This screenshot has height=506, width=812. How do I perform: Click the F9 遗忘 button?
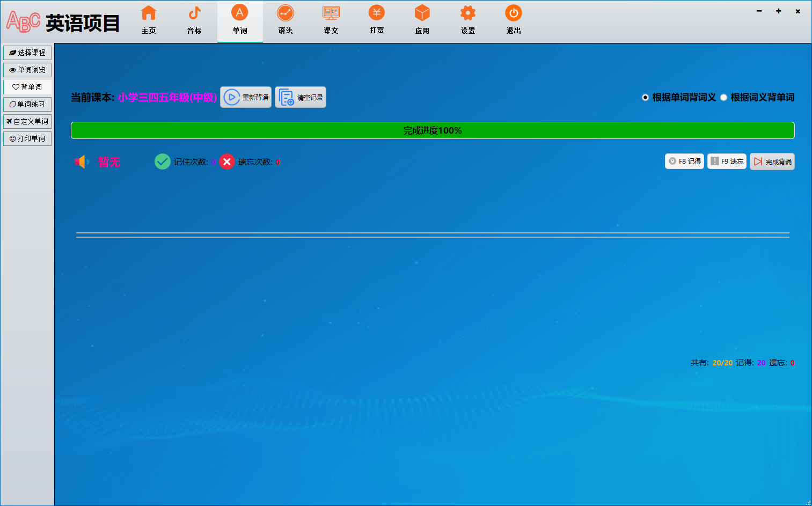pyautogui.click(x=727, y=162)
